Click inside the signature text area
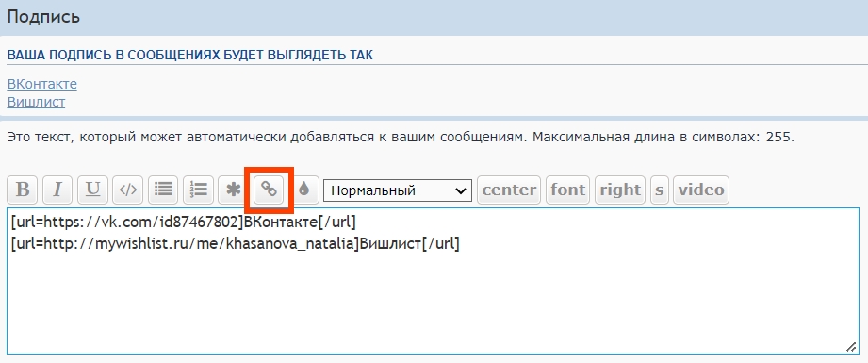 (x=433, y=281)
